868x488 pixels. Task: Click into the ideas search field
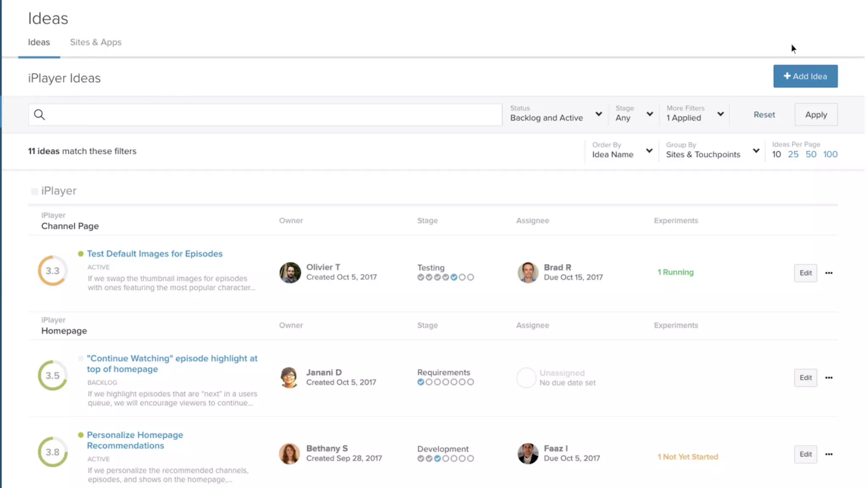271,115
